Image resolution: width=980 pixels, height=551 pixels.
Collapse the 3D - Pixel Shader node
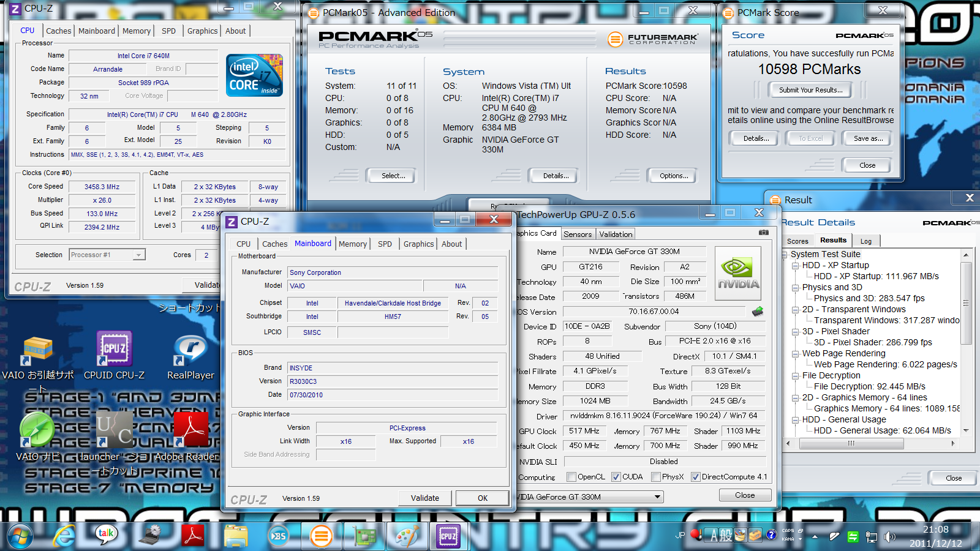pos(796,332)
